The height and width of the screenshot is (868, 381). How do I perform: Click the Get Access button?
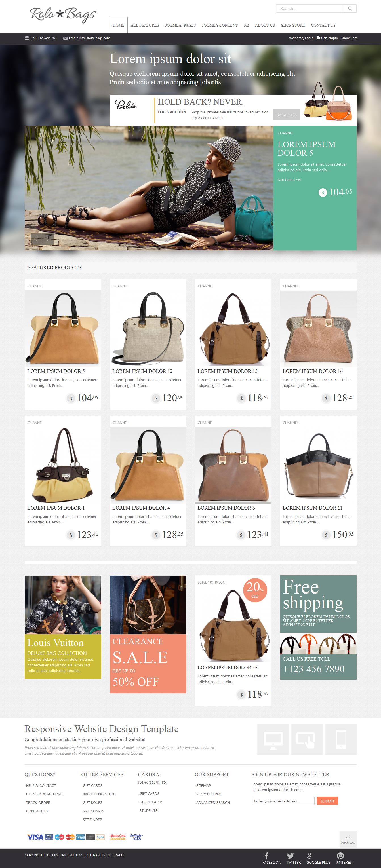pos(286,115)
